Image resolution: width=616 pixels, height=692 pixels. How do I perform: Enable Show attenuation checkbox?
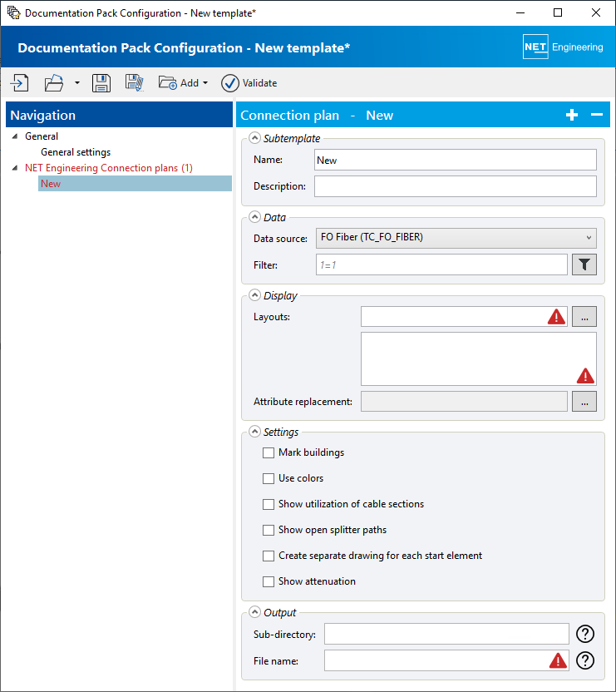pyautogui.click(x=269, y=581)
